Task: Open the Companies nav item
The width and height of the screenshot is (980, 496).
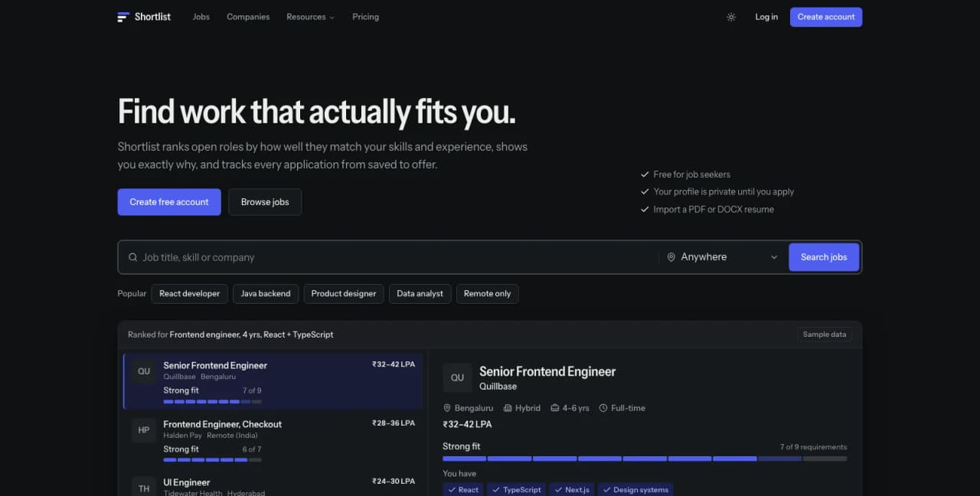Action: point(248,17)
